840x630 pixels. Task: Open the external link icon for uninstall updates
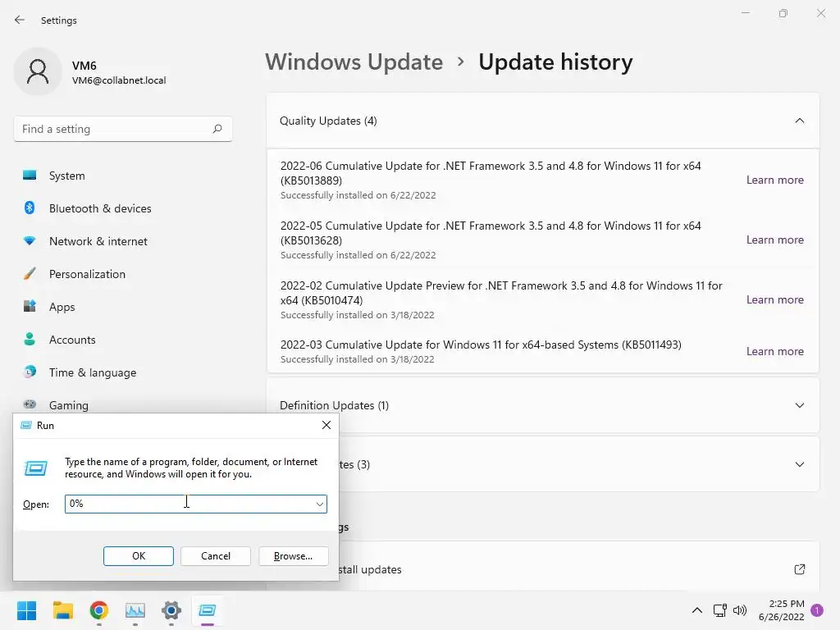tap(799, 569)
